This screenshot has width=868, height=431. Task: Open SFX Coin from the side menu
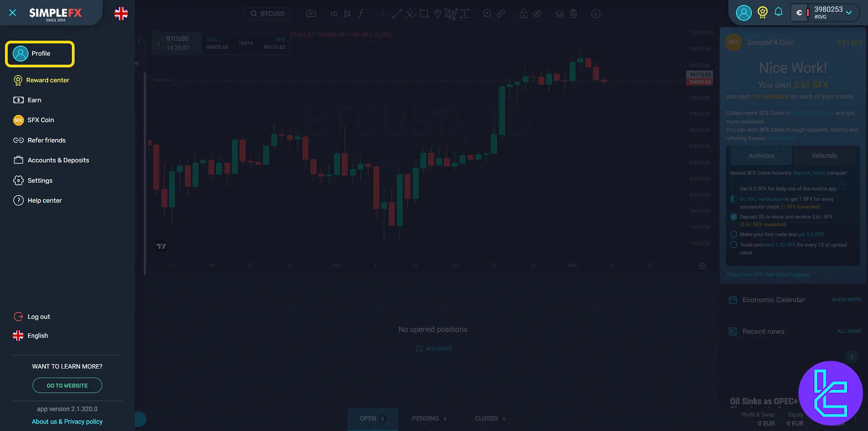click(33, 120)
